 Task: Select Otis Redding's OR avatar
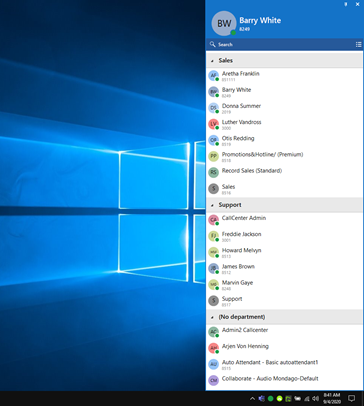point(213,140)
